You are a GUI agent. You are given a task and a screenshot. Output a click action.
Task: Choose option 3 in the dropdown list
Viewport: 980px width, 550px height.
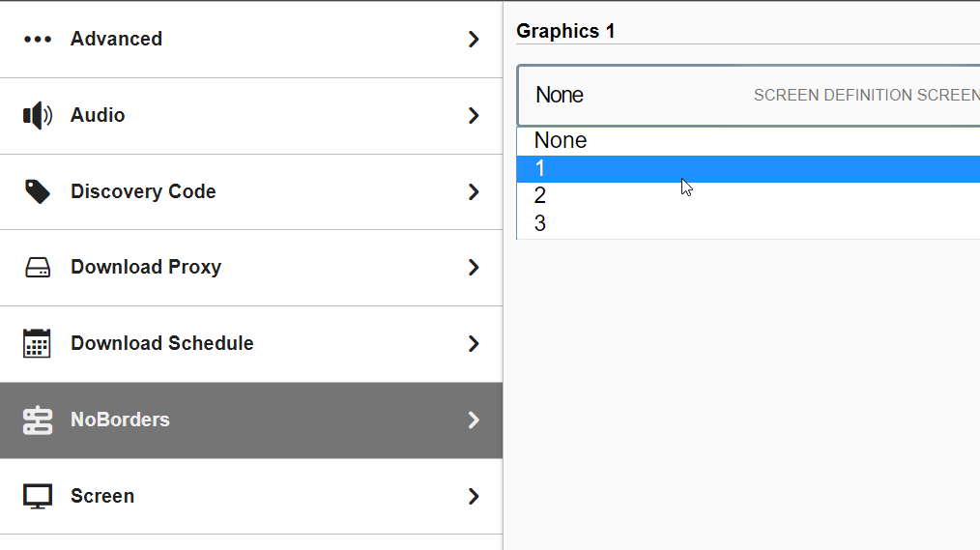point(540,224)
